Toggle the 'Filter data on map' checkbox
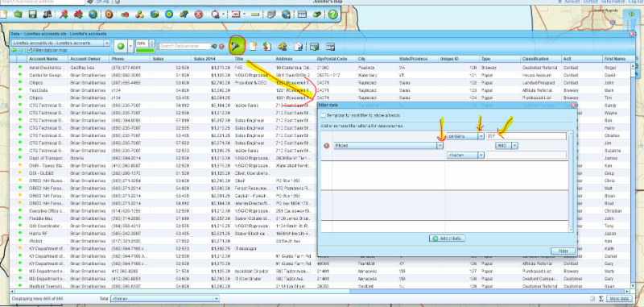The width and height of the screenshot is (644, 307). [x=29, y=50]
